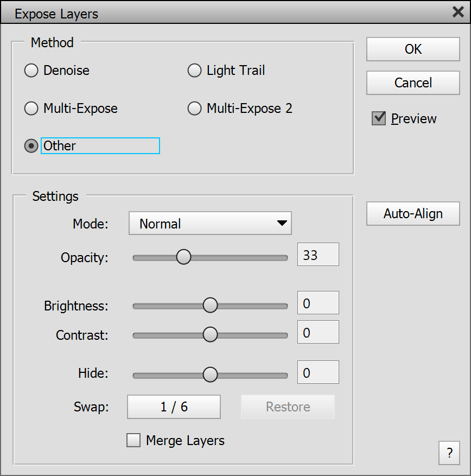Click the Hide slider handle
This screenshot has width=471, height=476.
210,375
